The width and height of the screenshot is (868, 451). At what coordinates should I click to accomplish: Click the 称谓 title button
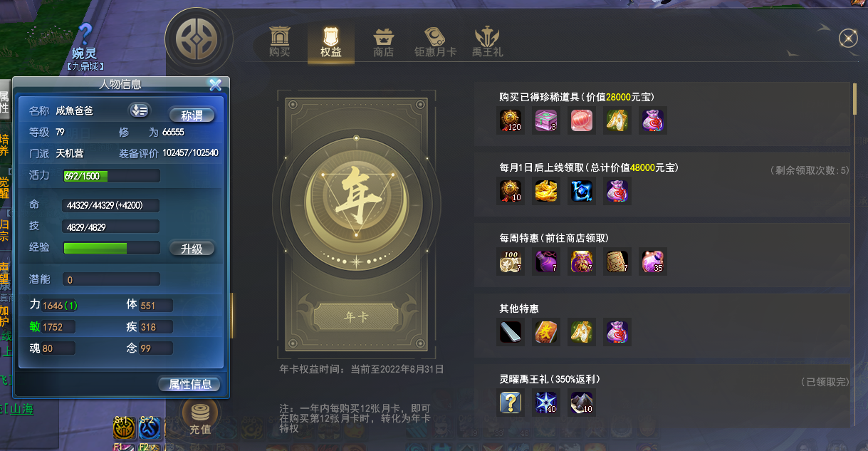pos(192,115)
